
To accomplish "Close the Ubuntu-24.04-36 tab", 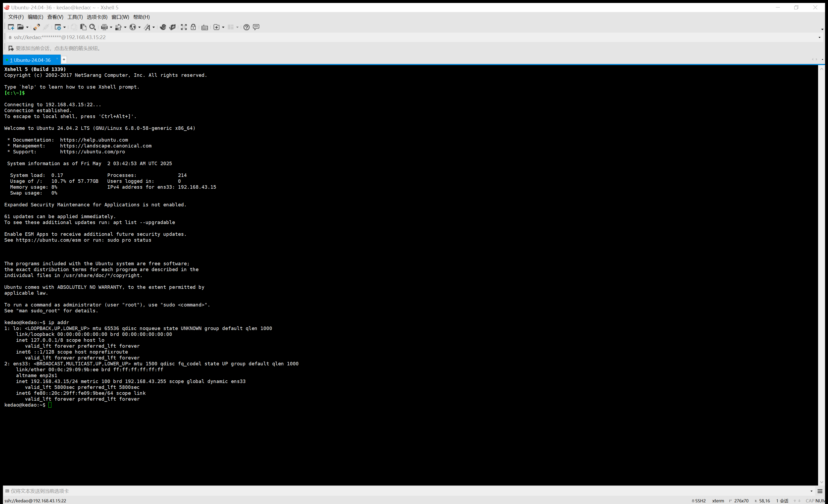I will point(57,59).
